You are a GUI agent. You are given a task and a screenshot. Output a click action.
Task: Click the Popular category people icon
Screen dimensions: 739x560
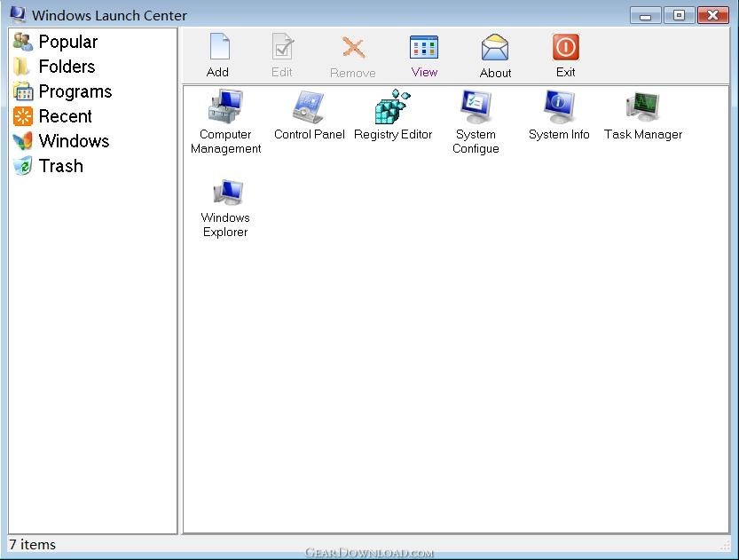pos(23,42)
